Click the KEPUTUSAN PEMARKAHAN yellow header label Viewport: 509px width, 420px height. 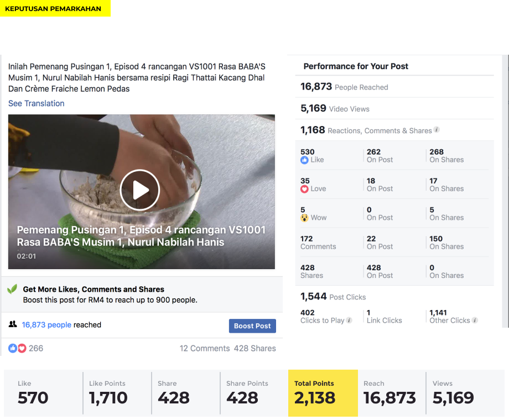pos(53,9)
